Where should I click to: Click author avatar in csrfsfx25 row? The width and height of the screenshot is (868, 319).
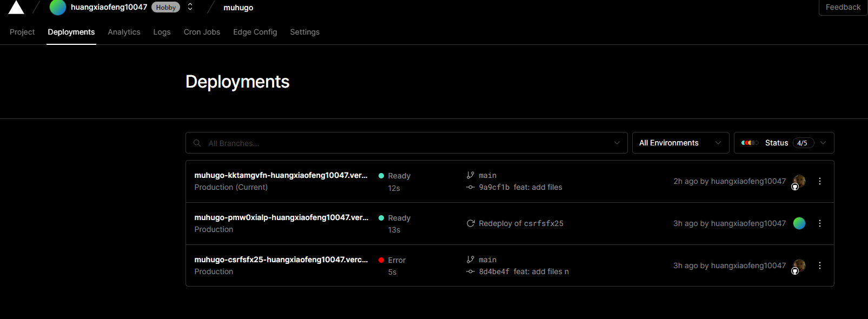(x=799, y=266)
